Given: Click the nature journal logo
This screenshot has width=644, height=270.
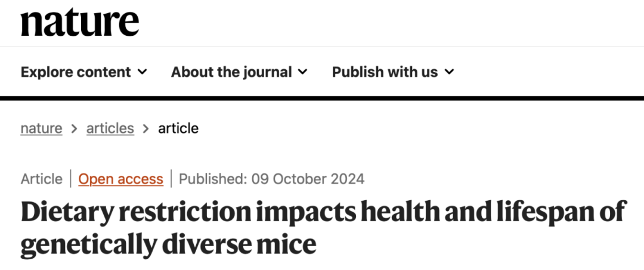Looking at the screenshot, I should tap(80, 23).
